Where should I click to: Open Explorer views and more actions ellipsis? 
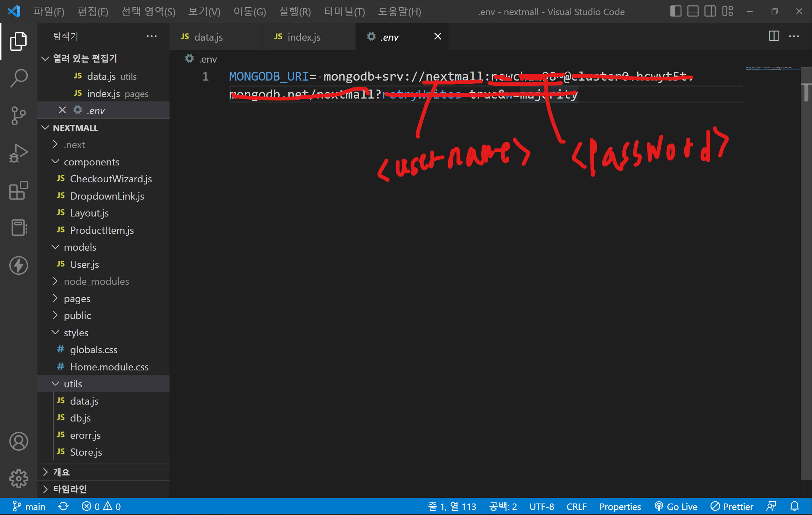pos(152,36)
